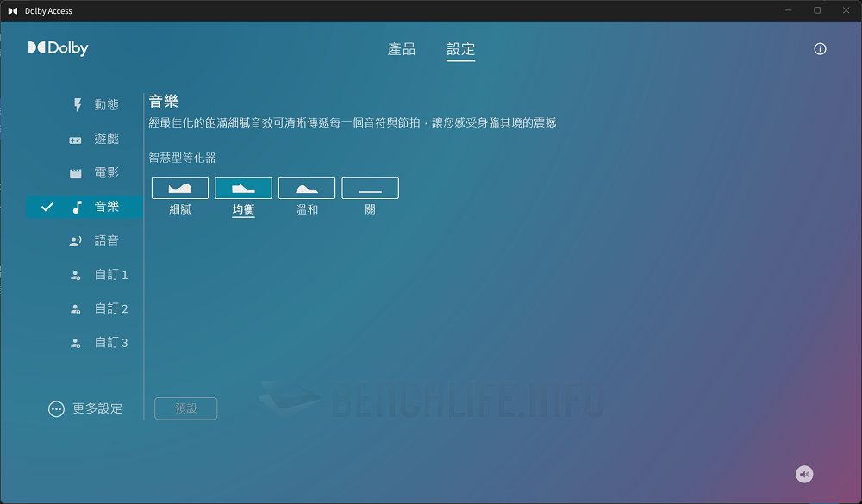Click the Dolby Access title bar icon
The image size is (862, 504).
point(13,10)
